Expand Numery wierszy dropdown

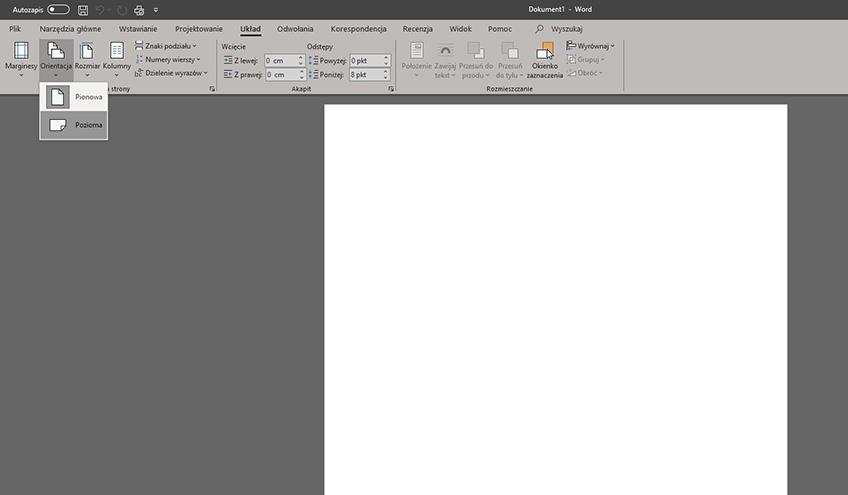[x=168, y=60]
